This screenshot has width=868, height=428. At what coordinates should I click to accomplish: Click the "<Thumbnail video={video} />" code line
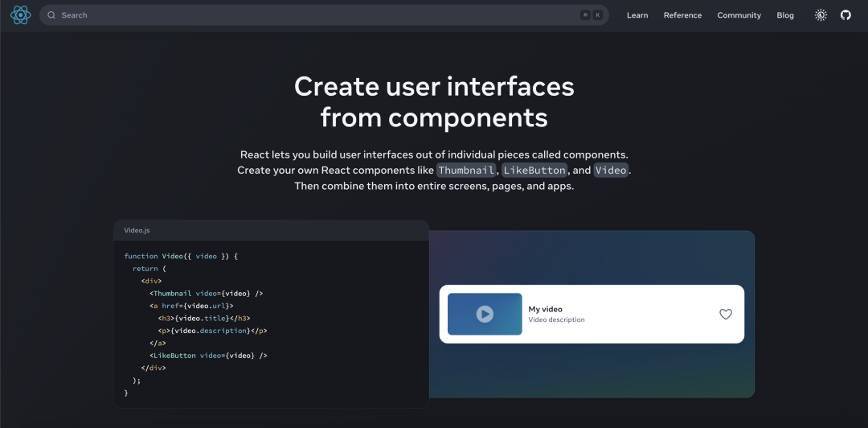pyautogui.click(x=206, y=294)
